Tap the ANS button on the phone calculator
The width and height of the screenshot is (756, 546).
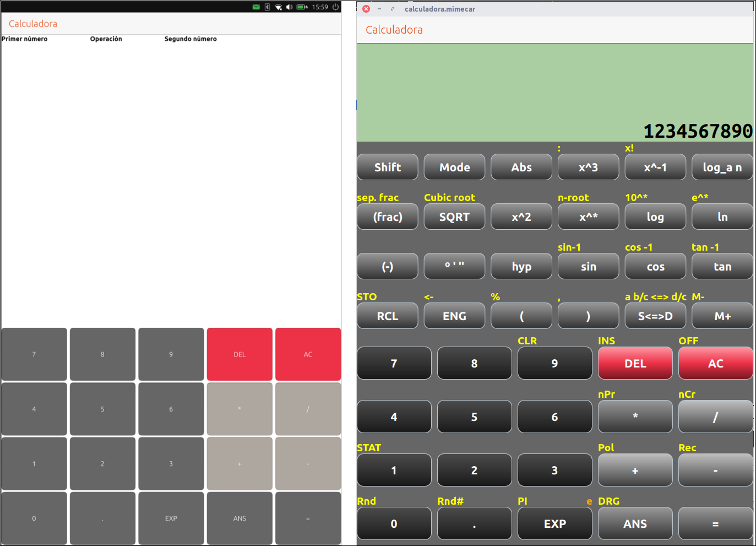[240, 518]
